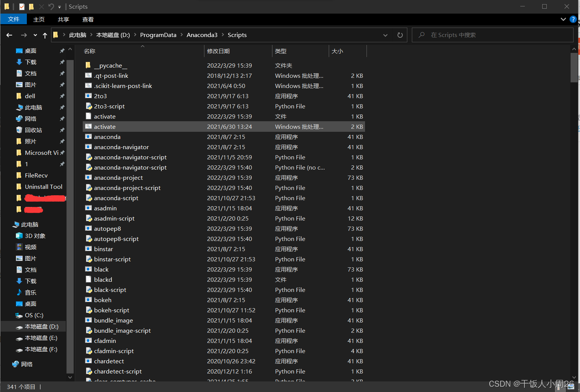Click the file list vertical scrollbar thumb
Screen dimensions: 580x392
coord(574,67)
